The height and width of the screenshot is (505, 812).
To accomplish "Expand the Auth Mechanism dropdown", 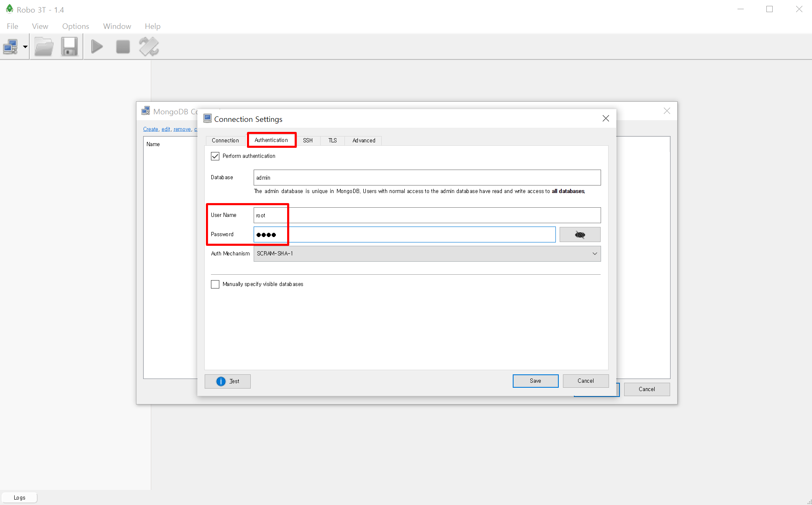I will point(427,254).
